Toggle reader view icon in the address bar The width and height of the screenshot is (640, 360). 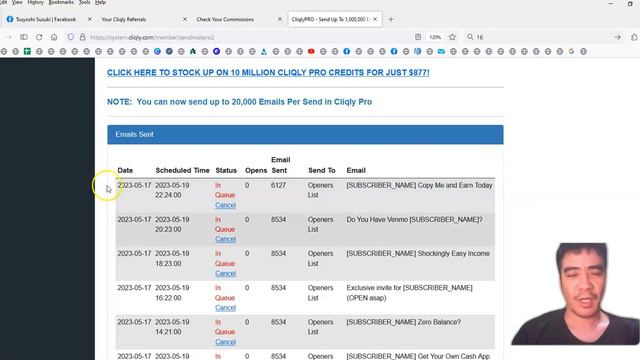(418, 37)
